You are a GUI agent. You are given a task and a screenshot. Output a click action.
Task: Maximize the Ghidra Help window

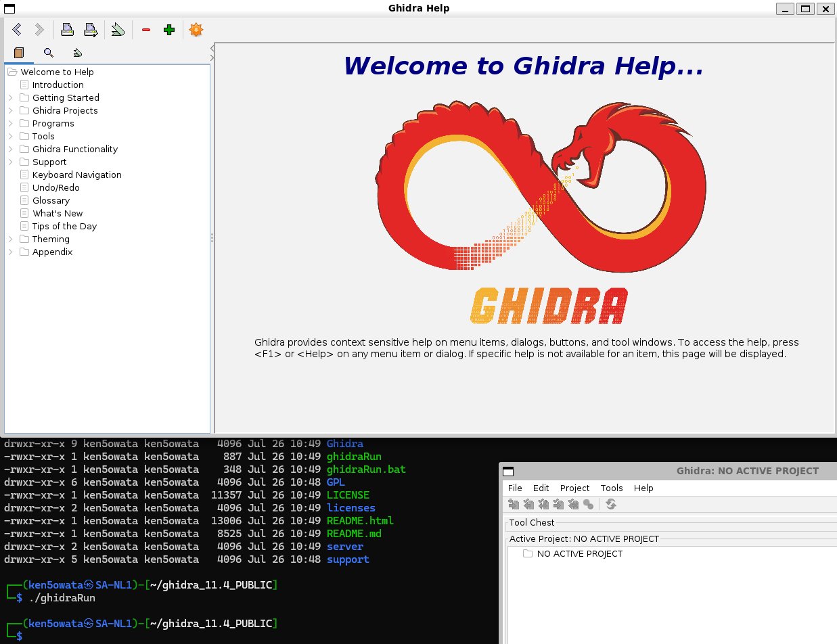[805, 8]
